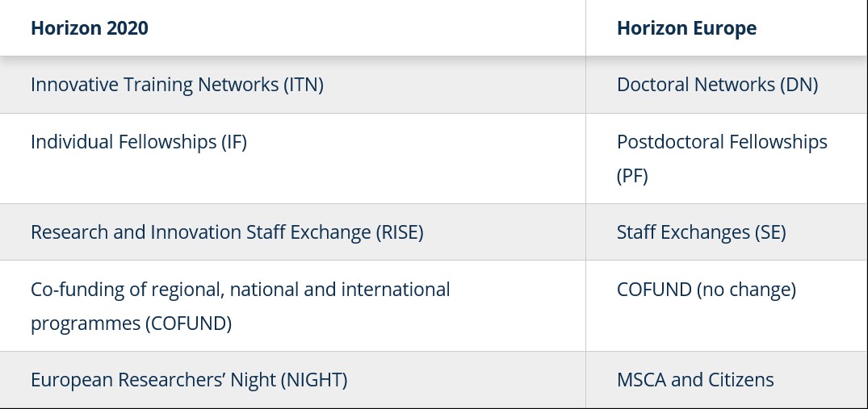Click the Postdoctoral Fellowships cell text

pos(722,142)
